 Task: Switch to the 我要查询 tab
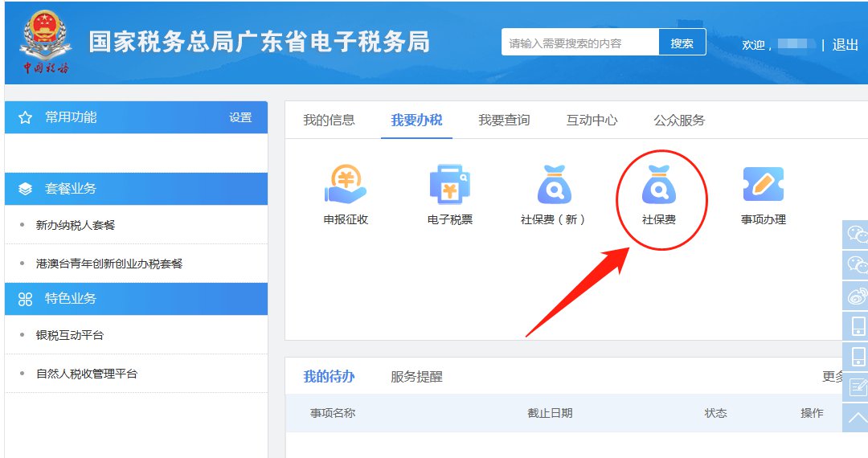coord(504,120)
